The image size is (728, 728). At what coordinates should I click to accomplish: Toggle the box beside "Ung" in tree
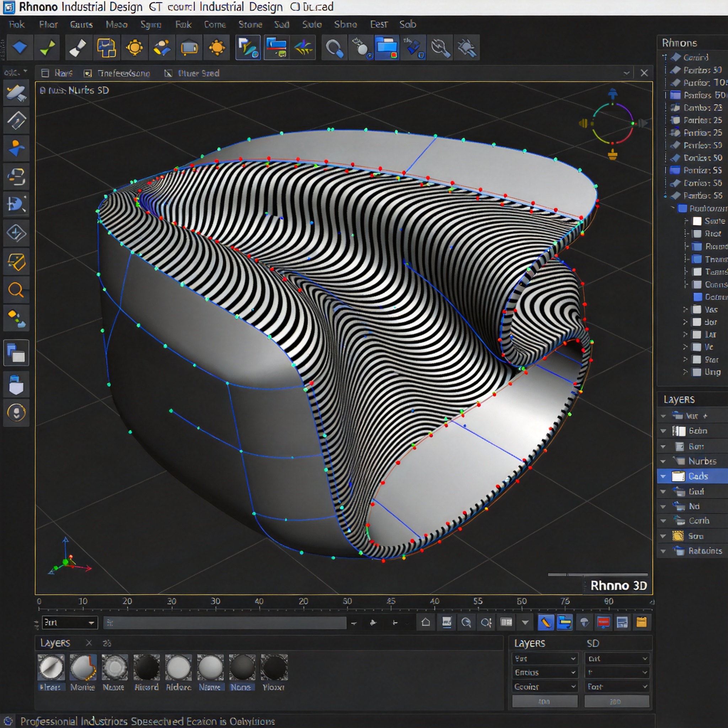pos(697,372)
